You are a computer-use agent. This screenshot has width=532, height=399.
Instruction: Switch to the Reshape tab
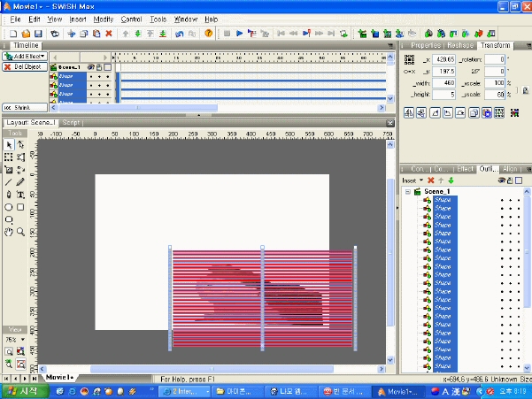click(x=460, y=45)
